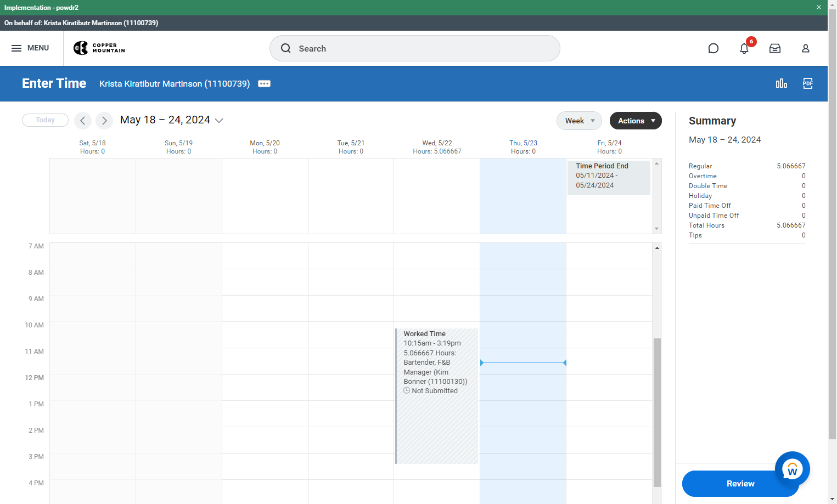Image resolution: width=837 pixels, height=504 pixels.
Task: Expand the May 18 – 24, 2024 date picker
Action: click(x=172, y=120)
